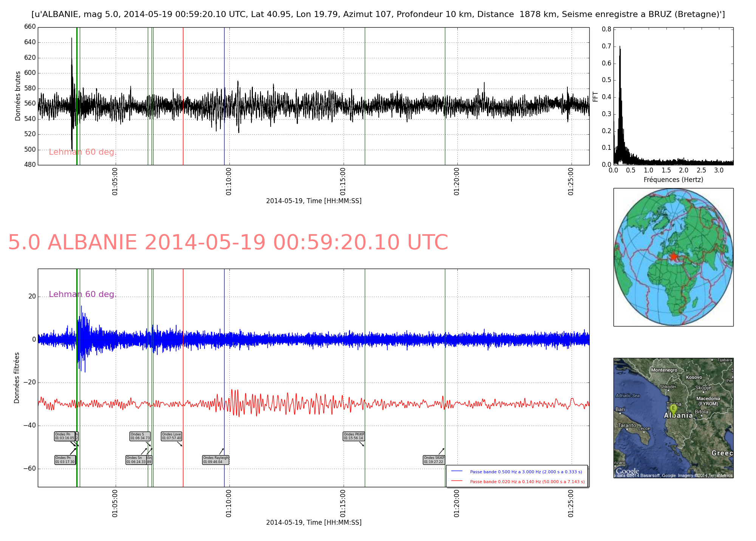Click the large pink 5.0 ALBANIE title
Viewport: 756px width, 541px height.
[x=228, y=242]
